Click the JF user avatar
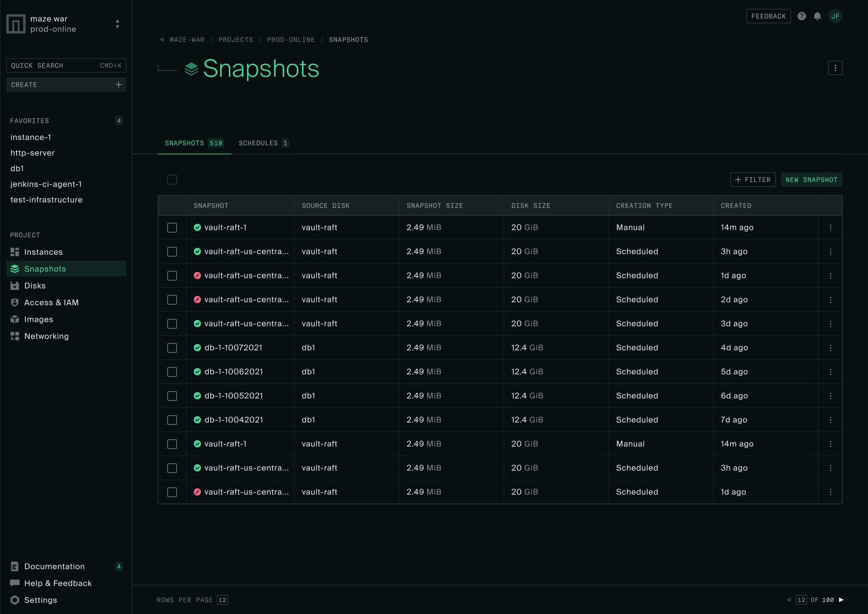This screenshot has width=868, height=614. (x=835, y=16)
